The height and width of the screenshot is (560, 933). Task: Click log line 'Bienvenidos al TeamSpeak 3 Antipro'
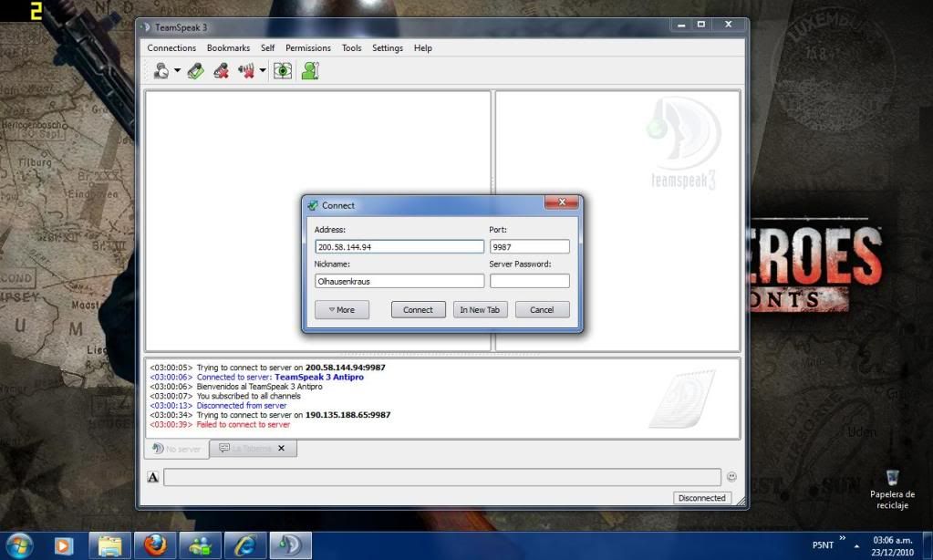[x=259, y=386]
